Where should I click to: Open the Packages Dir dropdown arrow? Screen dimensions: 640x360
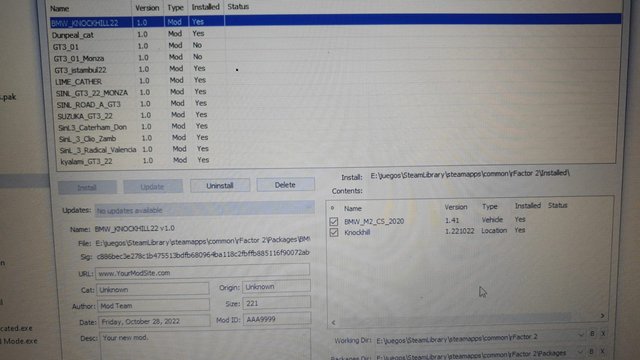[580, 351]
